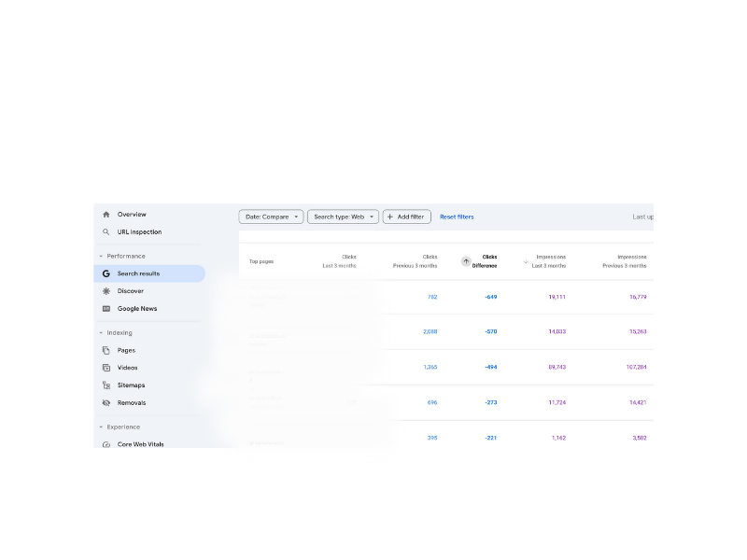The image size is (747, 560).
Task: Open Removals under Indexing
Action: (x=132, y=403)
